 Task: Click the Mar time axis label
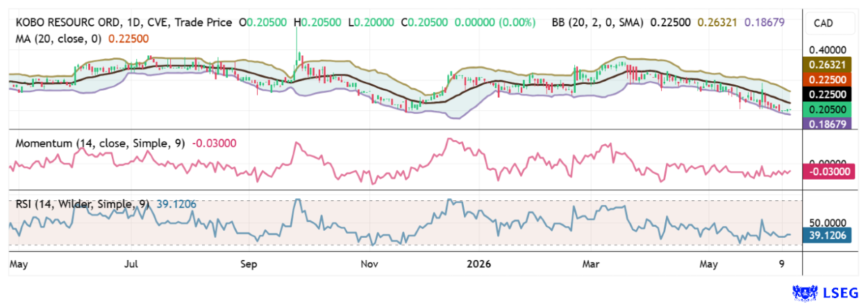point(591,264)
